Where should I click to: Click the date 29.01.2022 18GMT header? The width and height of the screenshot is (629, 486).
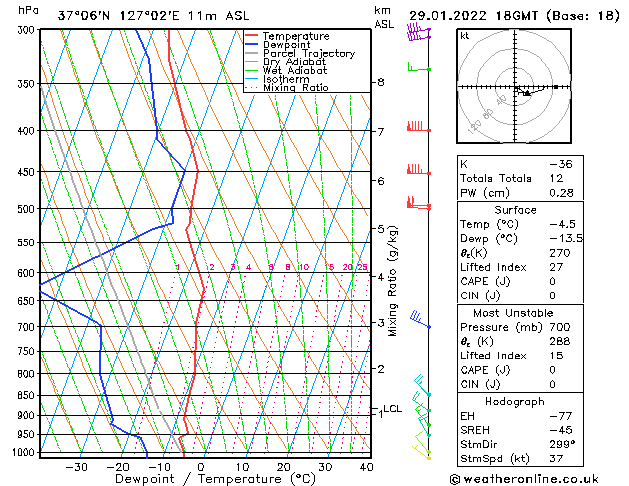coord(514,16)
